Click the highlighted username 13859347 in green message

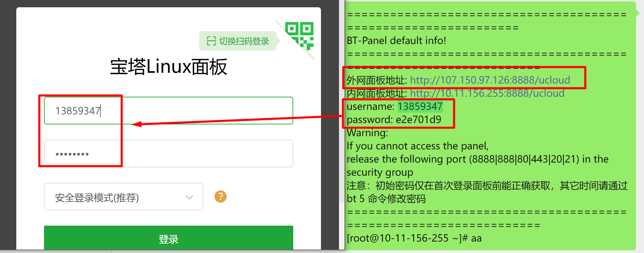click(x=420, y=106)
